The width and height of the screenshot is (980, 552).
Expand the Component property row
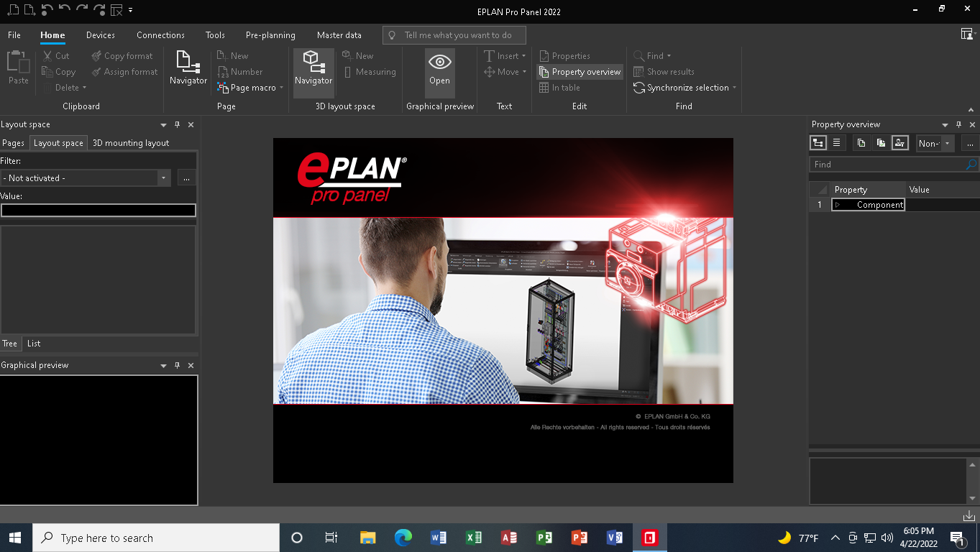(x=837, y=205)
